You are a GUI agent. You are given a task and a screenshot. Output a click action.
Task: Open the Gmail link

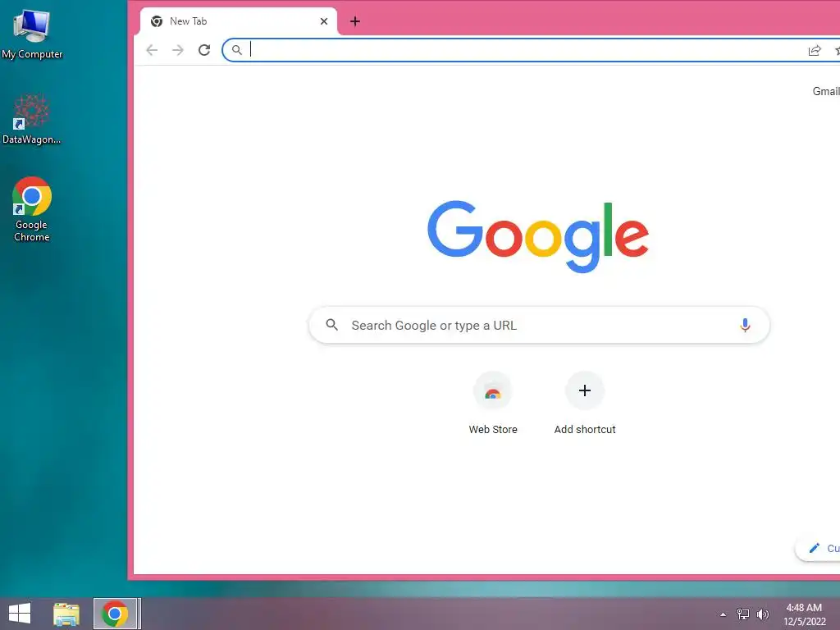(x=826, y=91)
